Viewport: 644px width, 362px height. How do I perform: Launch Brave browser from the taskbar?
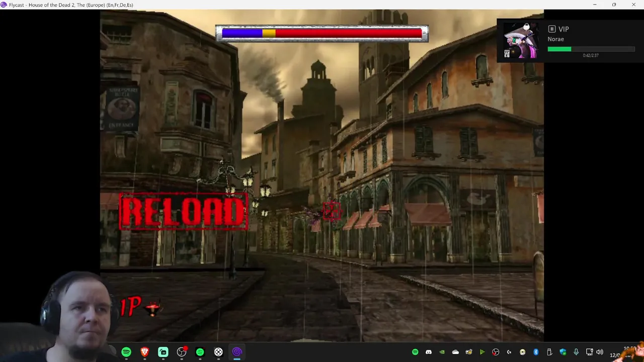click(145, 352)
